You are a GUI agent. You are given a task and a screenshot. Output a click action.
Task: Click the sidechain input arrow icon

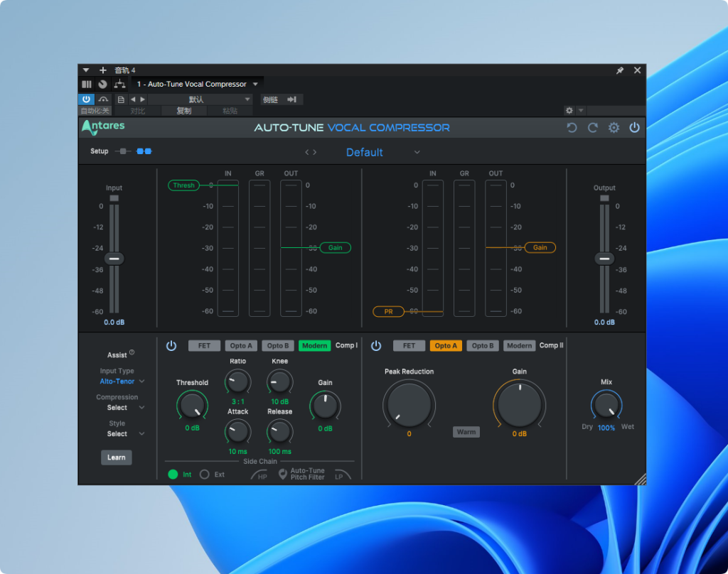pyautogui.click(x=292, y=99)
